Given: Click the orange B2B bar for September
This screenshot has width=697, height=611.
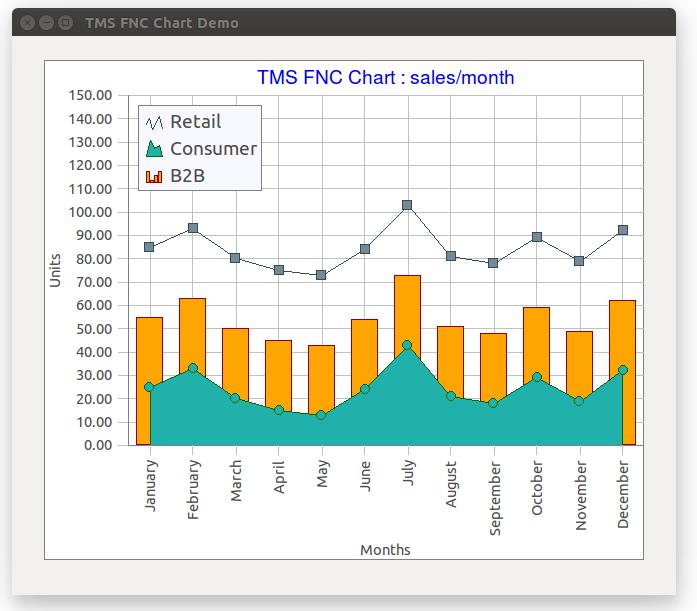Looking at the screenshot, I should pos(493,367).
